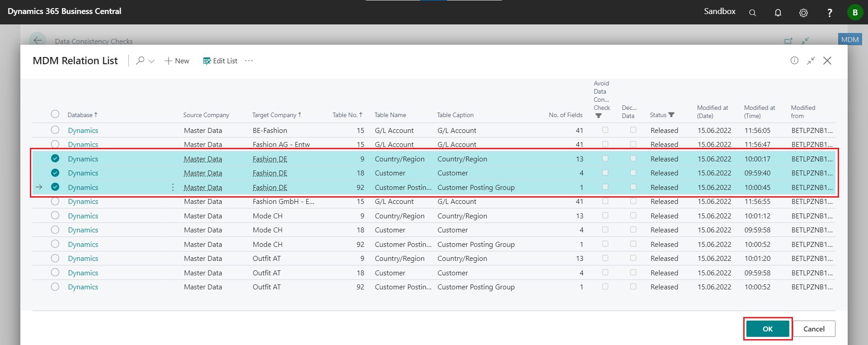Open row actions menu for Customer Posting Group row
The image size is (868, 345).
click(173, 187)
